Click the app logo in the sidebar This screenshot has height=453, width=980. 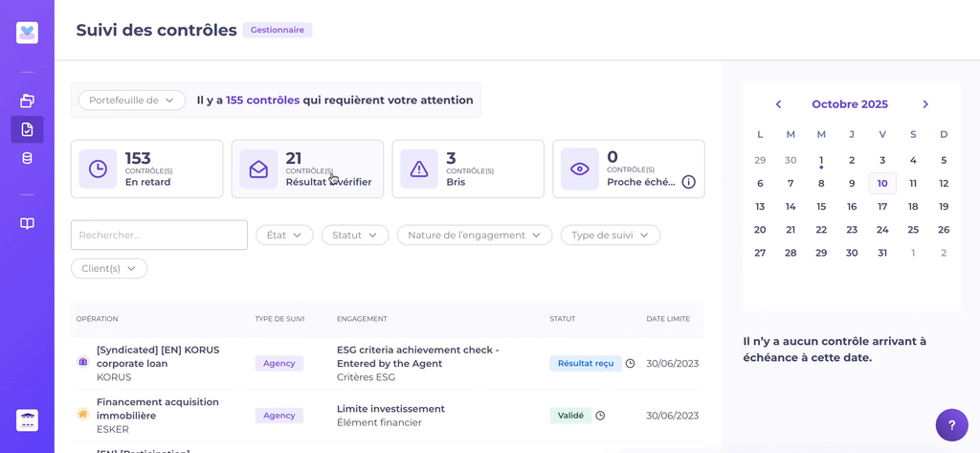[x=27, y=33]
